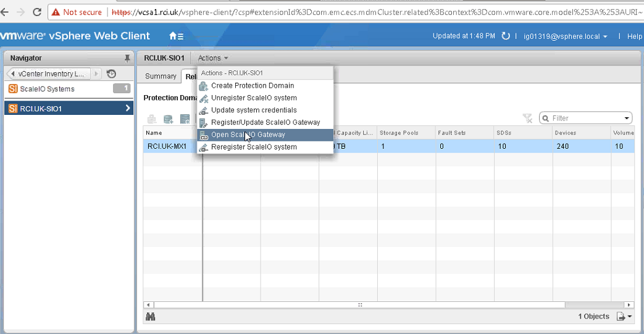Select ScaleIO Systems in Navigator
Screen dimensions: 644x334
[x=69, y=89]
